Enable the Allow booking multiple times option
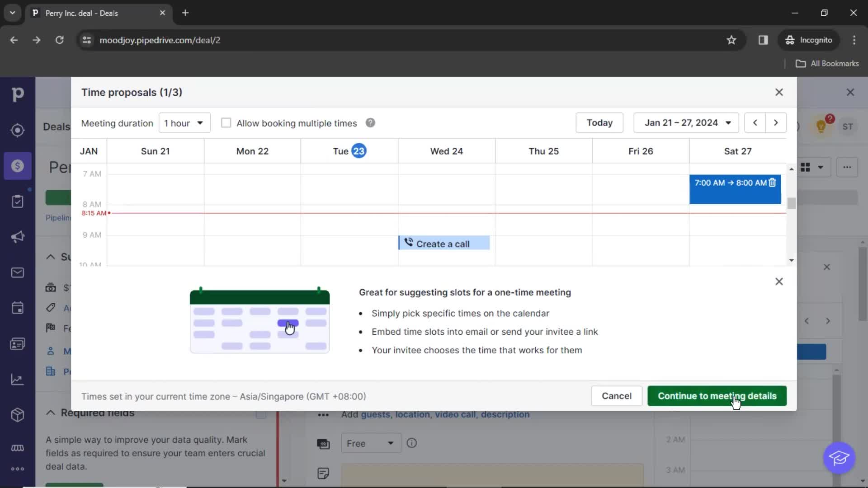The image size is (868, 488). pyautogui.click(x=226, y=123)
